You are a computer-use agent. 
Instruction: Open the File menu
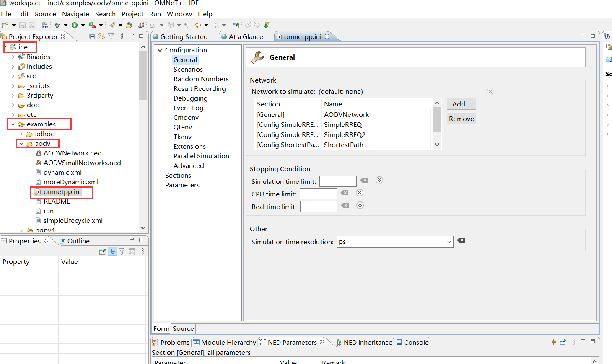point(6,14)
